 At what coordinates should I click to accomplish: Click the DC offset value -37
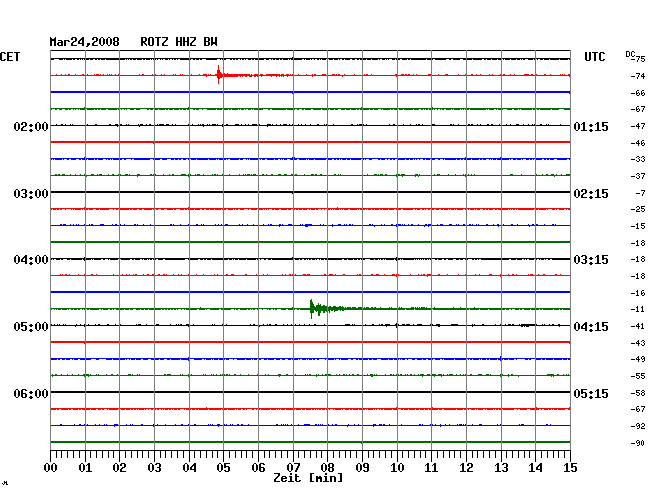pos(638,176)
